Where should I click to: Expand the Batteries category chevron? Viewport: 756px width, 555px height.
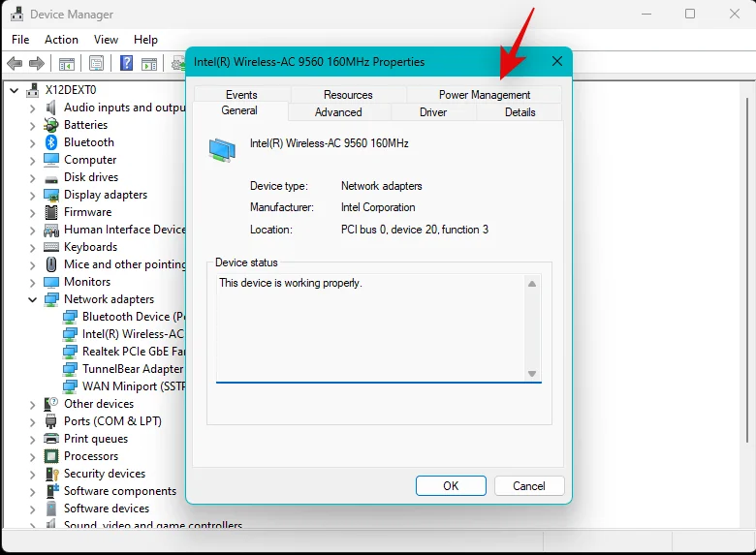tap(32, 125)
